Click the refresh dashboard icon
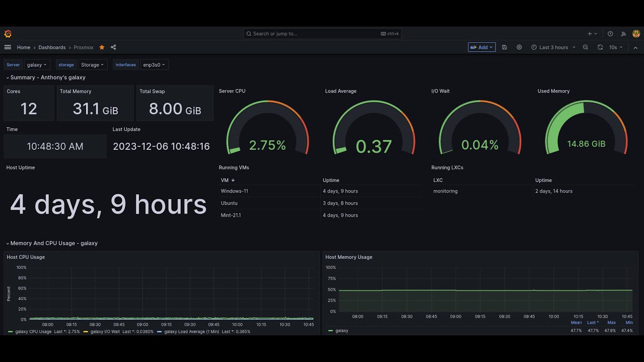 pos(600,47)
